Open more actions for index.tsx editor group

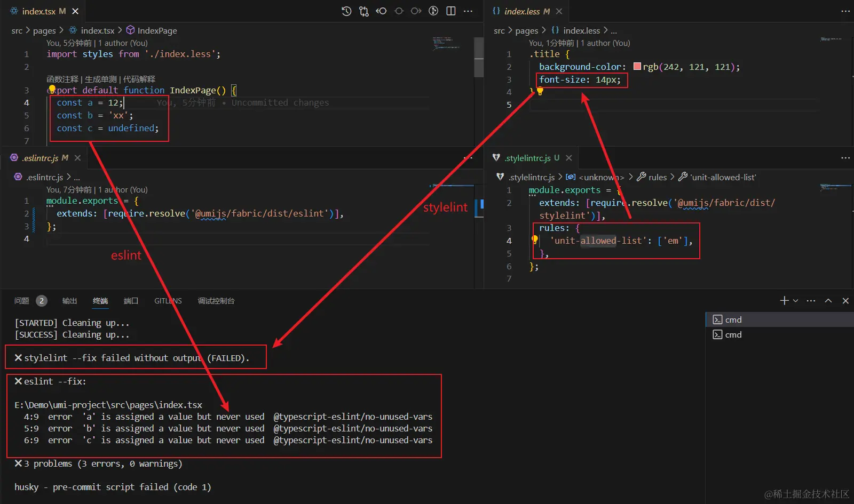pos(468,11)
